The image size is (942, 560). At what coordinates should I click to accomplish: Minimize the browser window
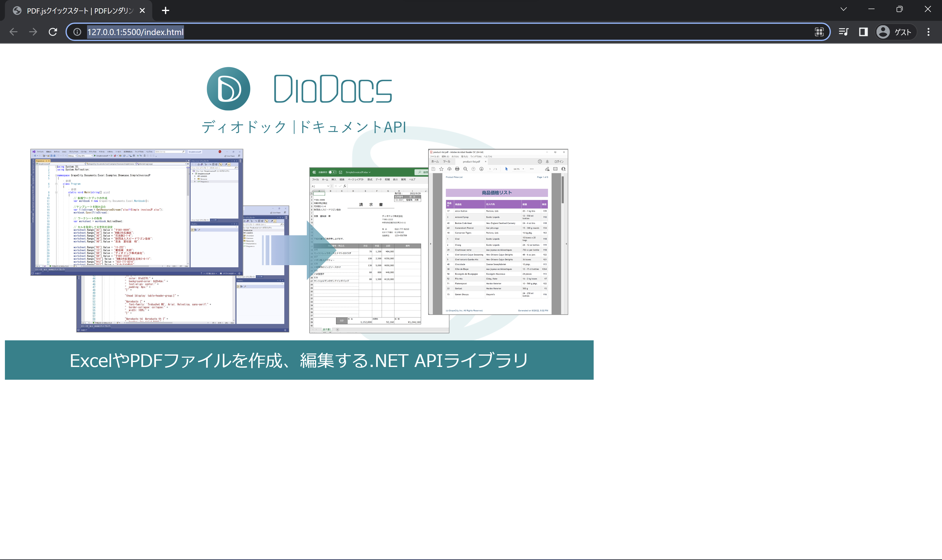(x=871, y=9)
